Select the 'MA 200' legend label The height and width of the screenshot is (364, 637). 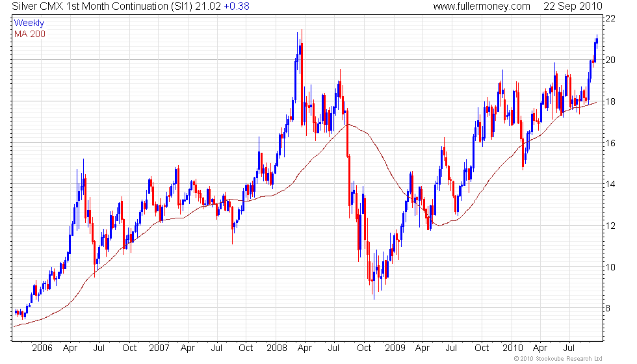coord(30,34)
